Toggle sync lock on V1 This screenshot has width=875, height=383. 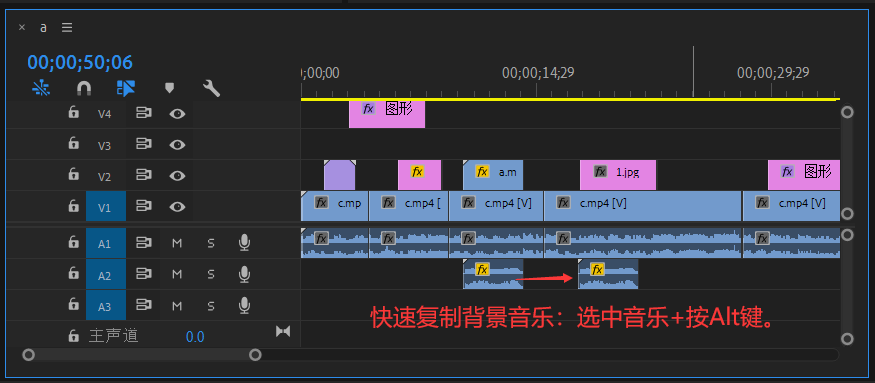point(144,207)
